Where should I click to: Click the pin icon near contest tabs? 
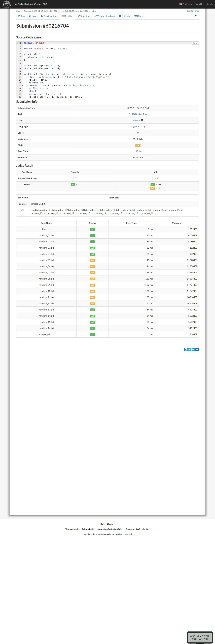(x=195, y=16)
